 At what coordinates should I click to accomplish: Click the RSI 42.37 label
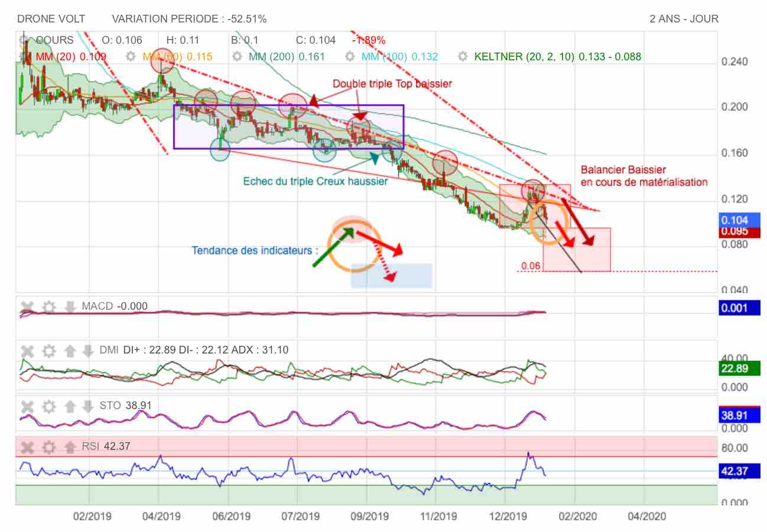coord(105,446)
